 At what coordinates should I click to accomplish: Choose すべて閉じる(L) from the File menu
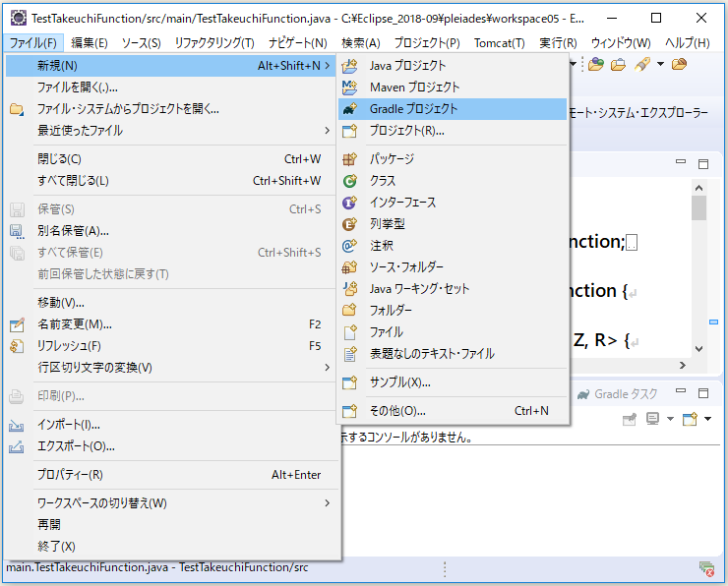(x=171, y=181)
